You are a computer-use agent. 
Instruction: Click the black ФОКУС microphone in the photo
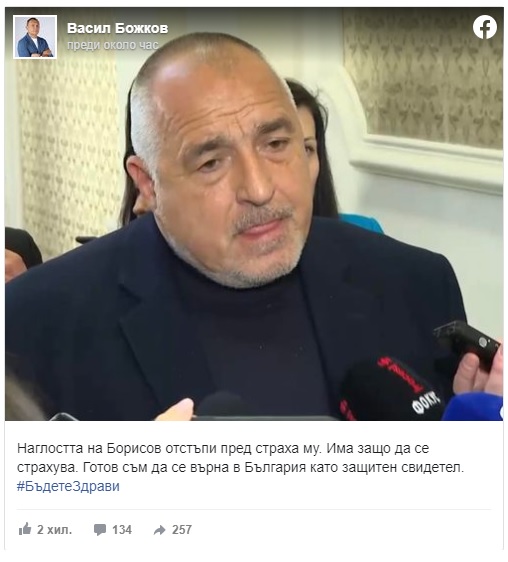pyautogui.click(x=391, y=389)
